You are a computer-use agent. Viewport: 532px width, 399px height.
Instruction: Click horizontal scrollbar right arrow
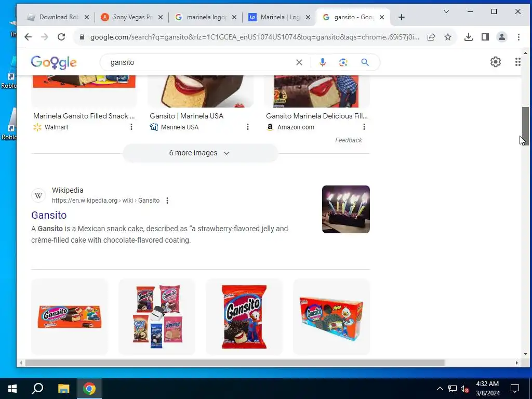517,363
